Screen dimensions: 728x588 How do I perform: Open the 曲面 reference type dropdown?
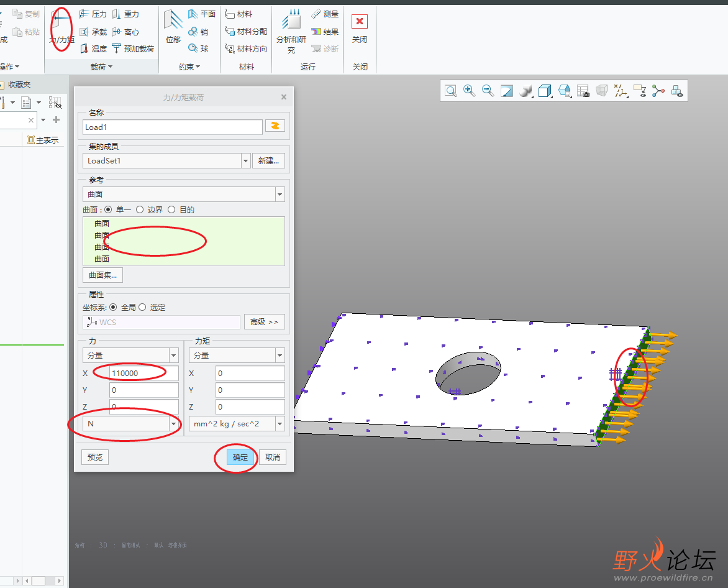(280, 194)
